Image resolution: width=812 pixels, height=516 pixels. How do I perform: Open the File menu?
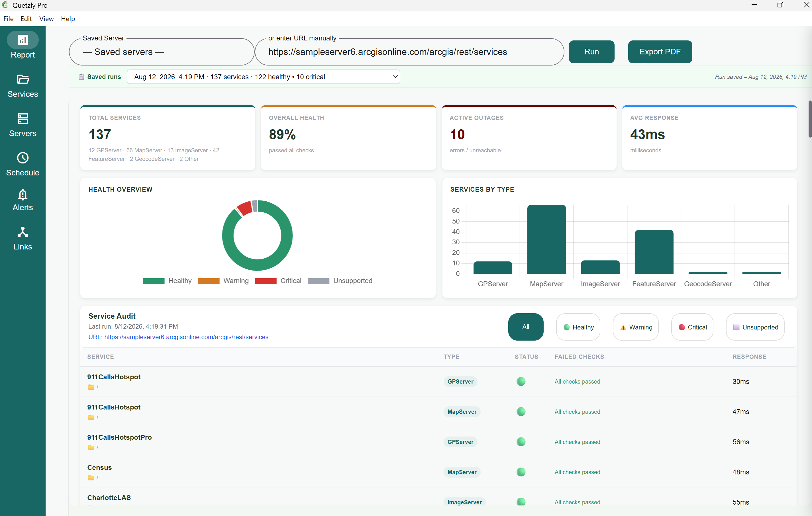click(x=9, y=19)
